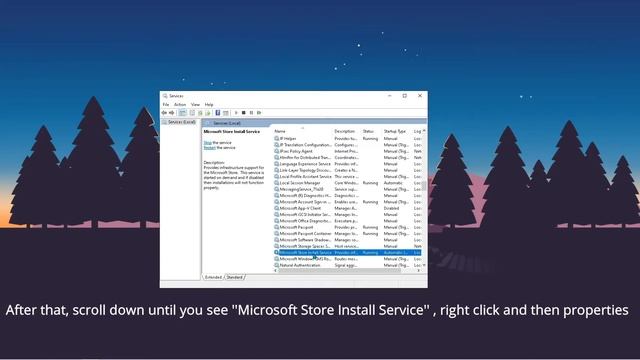
Task: Select Microsoft App-V Client row
Action: [347, 208]
